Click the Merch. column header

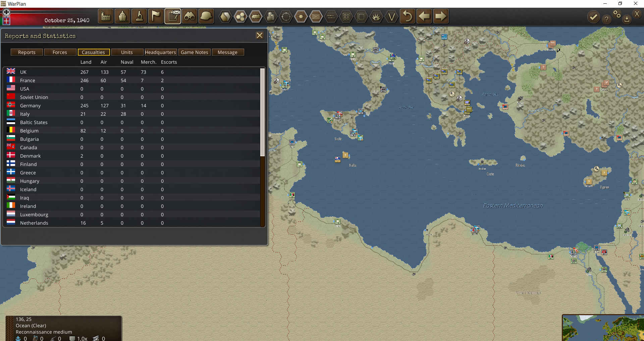tap(149, 62)
